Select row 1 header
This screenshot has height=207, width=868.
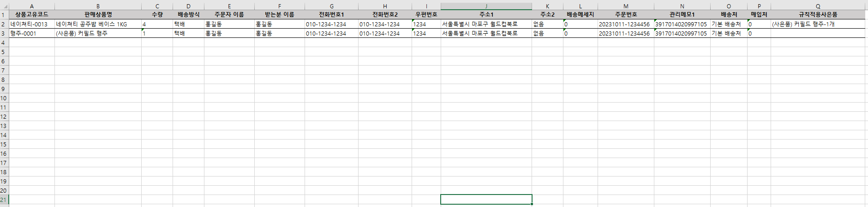pos(4,15)
